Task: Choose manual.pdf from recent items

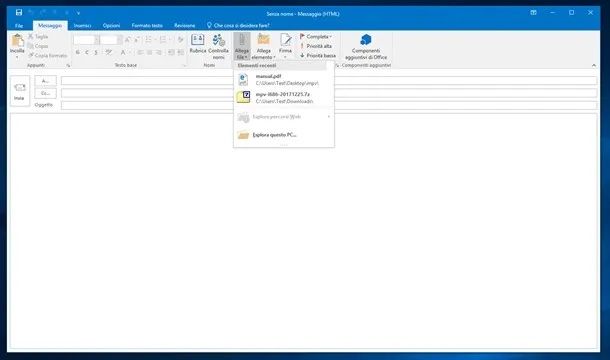Action: (284, 80)
